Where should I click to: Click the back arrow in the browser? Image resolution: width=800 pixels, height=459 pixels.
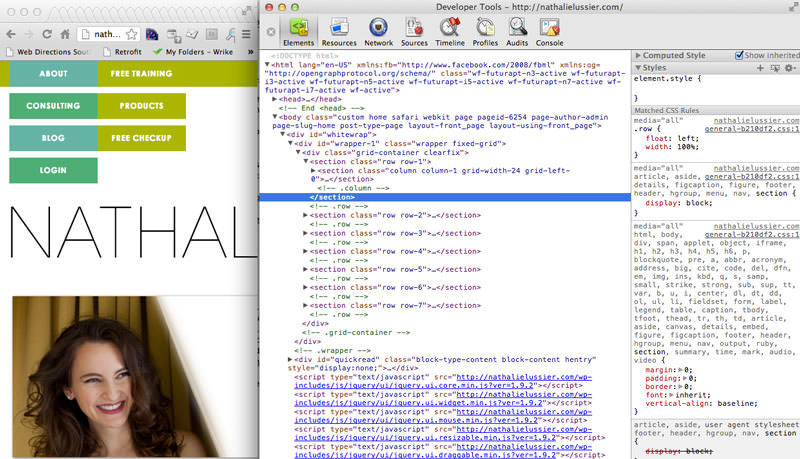coord(11,34)
